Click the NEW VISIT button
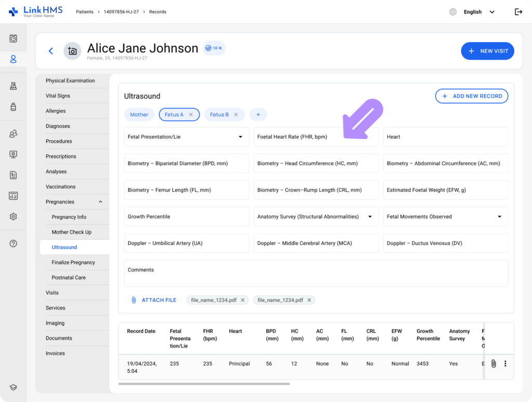Screen dimensions: 532x402 [x=487, y=51]
